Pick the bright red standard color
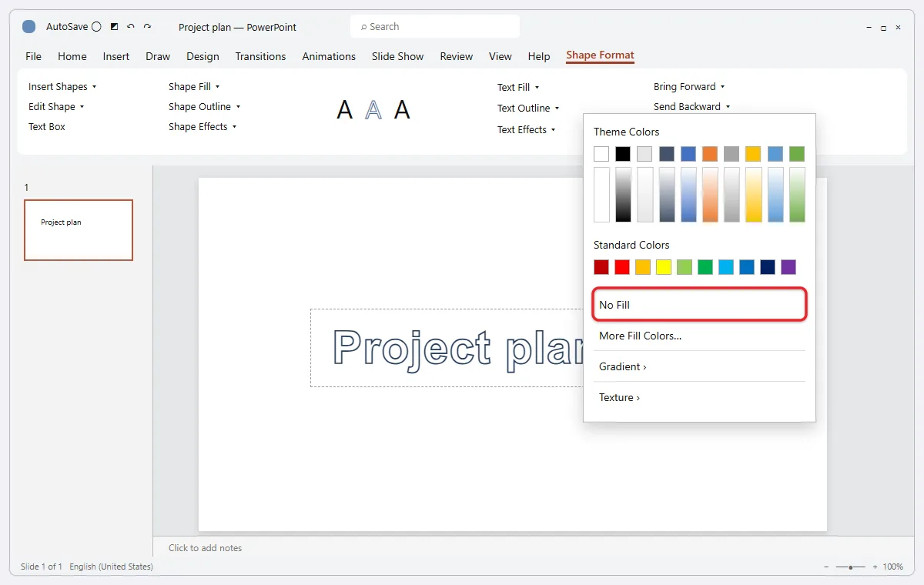The height and width of the screenshot is (585, 924). point(622,267)
